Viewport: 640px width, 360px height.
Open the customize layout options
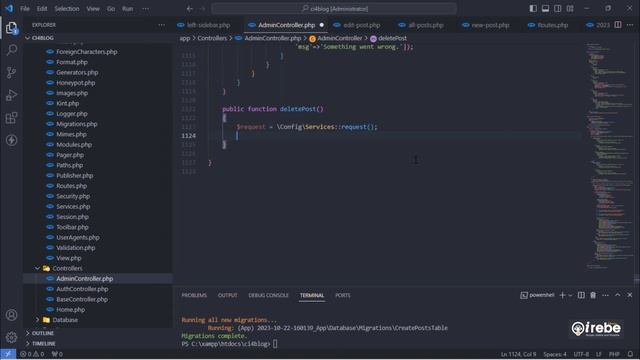[x=570, y=9]
